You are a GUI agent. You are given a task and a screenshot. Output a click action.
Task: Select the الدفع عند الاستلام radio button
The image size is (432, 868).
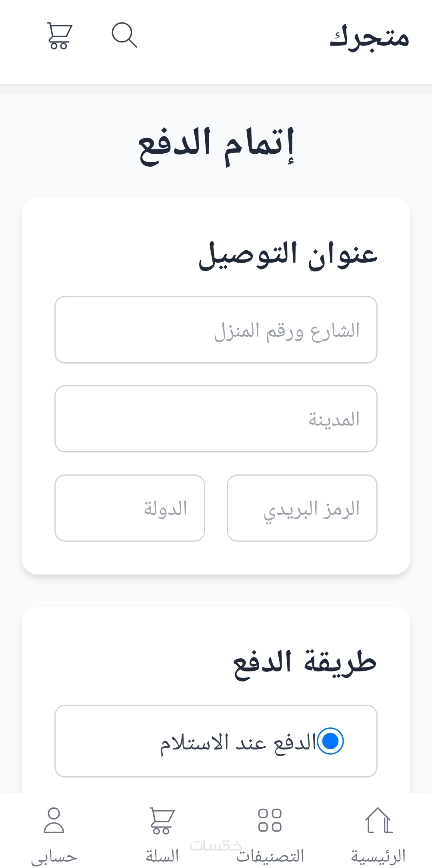click(x=330, y=741)
